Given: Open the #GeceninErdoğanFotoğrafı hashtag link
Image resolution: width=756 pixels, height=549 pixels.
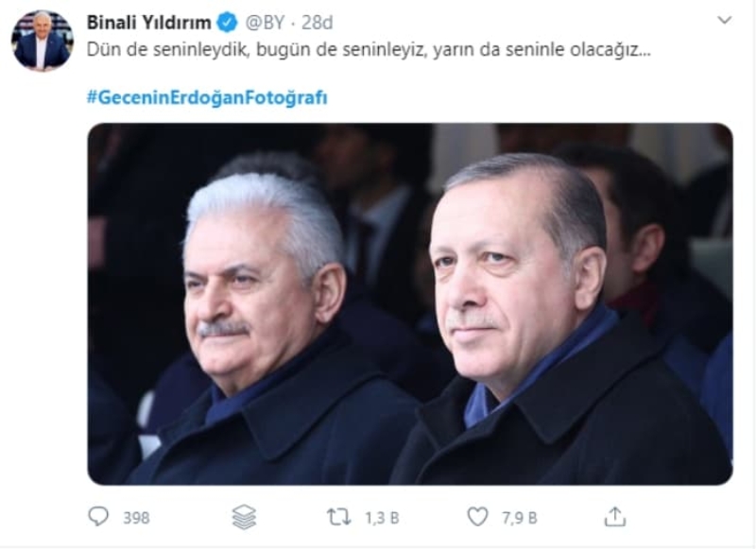Looking at the screenshot, I should (207, 97).
